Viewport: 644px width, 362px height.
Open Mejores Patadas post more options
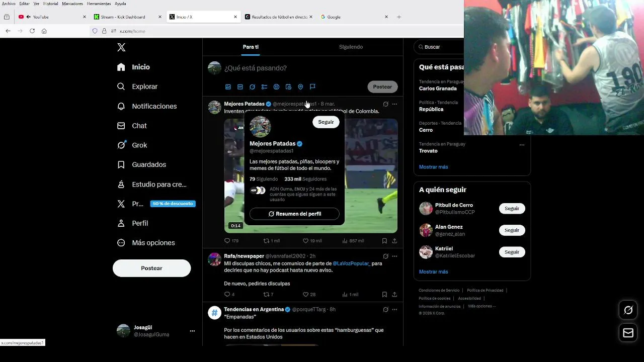394,104
